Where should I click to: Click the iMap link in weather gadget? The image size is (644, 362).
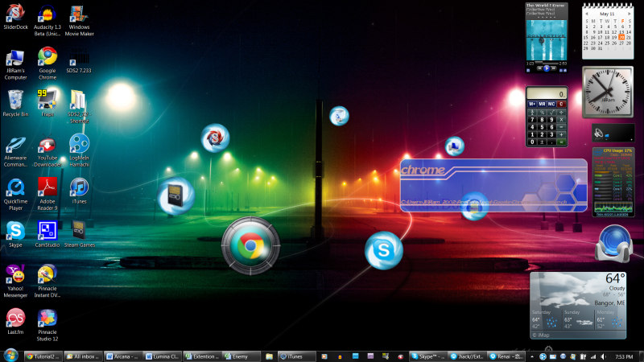click(541, 335)
